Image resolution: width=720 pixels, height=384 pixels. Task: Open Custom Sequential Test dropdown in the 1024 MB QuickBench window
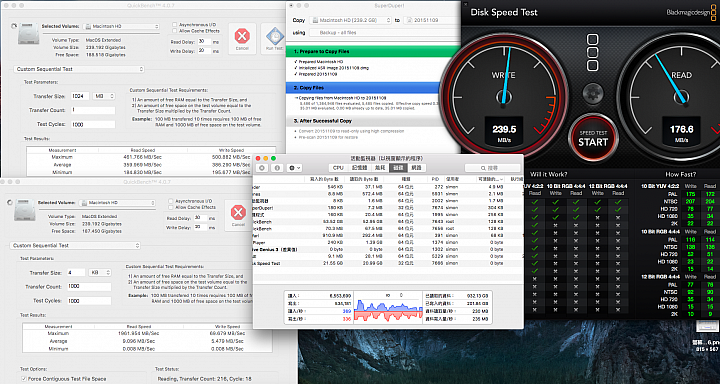point(79,69)
